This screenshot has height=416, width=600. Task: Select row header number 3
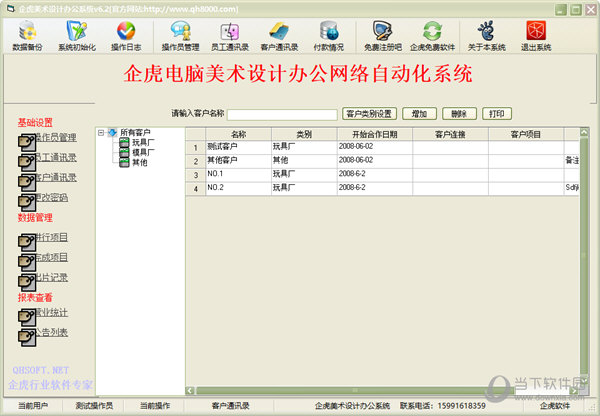tap(196, 175)
